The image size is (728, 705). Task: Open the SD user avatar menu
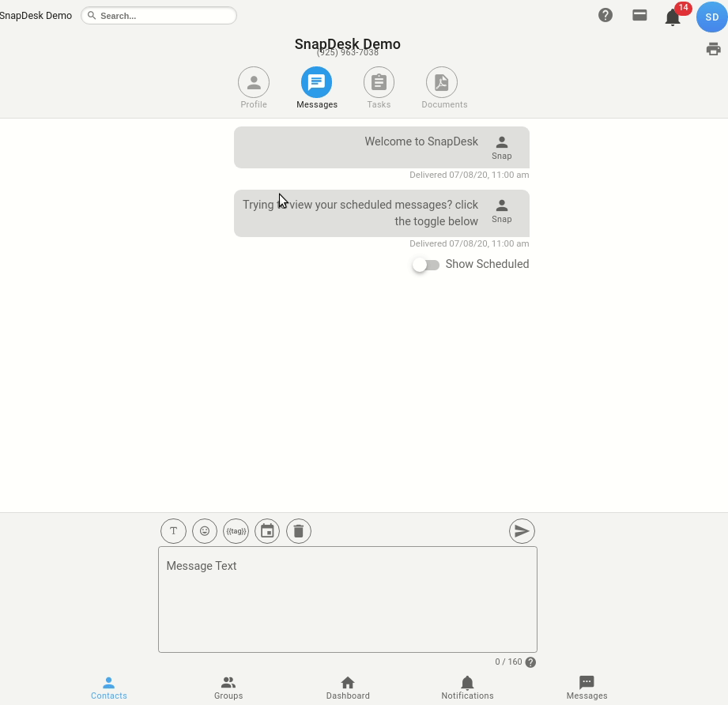tap(711, 17)
